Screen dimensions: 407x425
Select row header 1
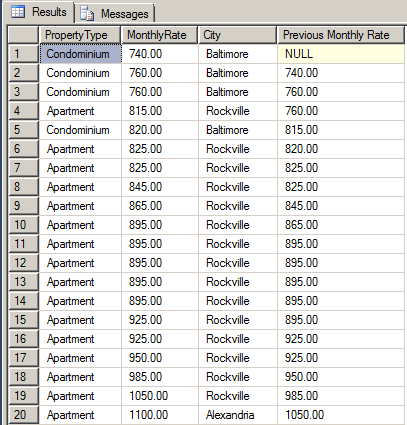tap(23, 54)
